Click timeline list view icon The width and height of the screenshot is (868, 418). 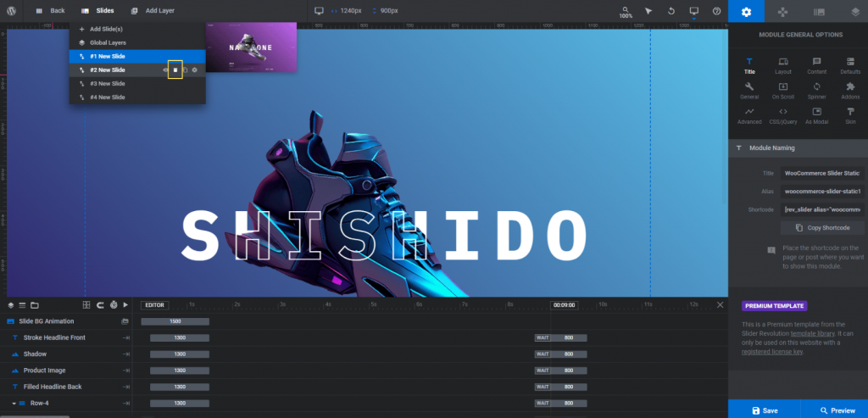tap(22, 305)
